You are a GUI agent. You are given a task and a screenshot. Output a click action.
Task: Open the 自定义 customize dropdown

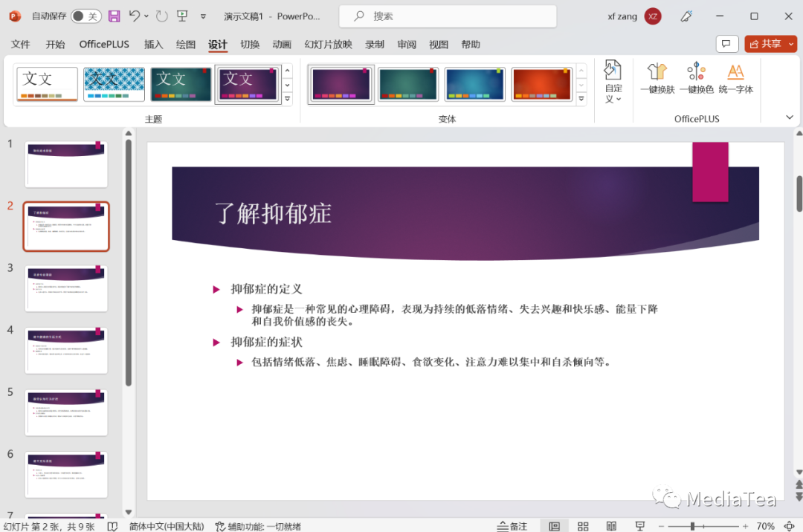[613, 82]
